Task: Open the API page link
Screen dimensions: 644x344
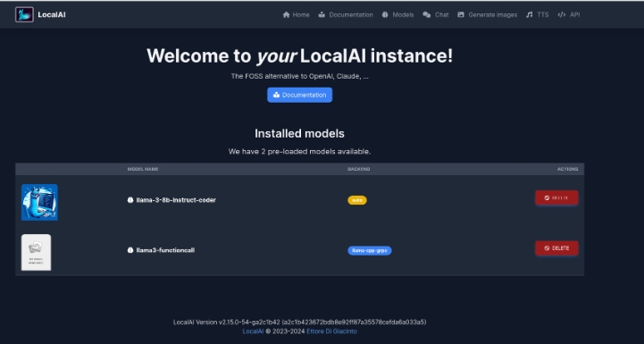Action: (x=569, y=15)
